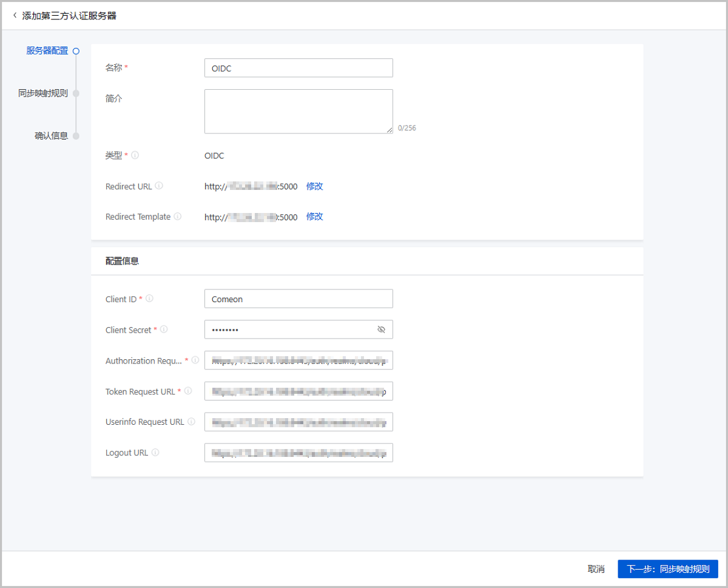Click the back arrow beside 添加第三方认证服务器
Viewport: 728px width, 588px height.
click(15, 15)
